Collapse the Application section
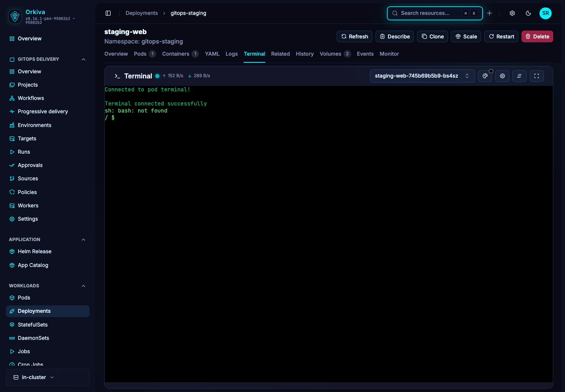The width and height of the screenshot is (565, 392). (83, 240)
